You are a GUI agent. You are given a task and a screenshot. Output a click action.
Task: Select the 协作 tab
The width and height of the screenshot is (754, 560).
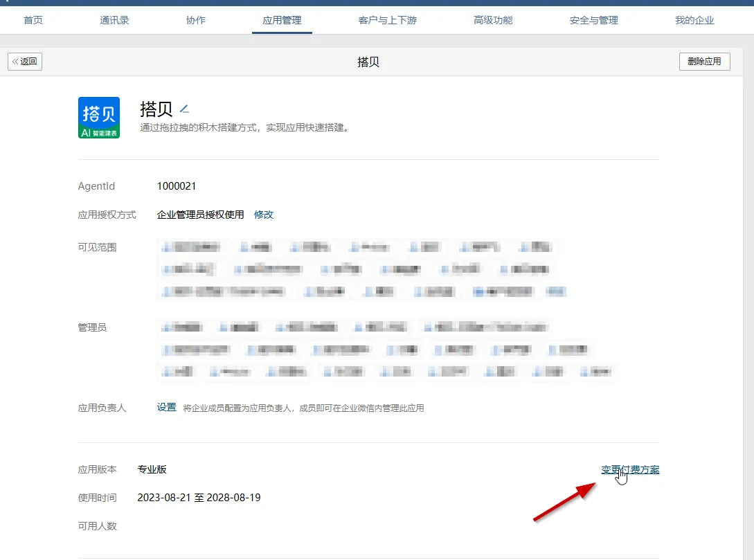[x=196, y=20]
